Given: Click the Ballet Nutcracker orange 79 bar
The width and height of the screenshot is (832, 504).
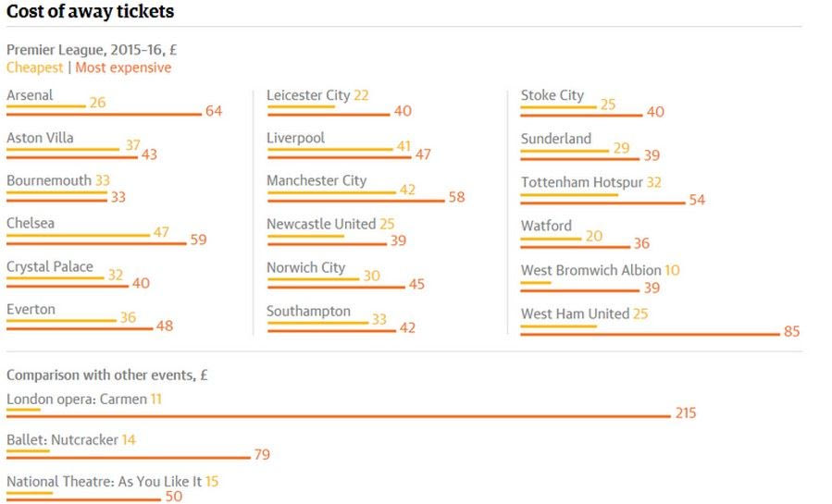Looking at the screenshot, I should click(128, 457).
